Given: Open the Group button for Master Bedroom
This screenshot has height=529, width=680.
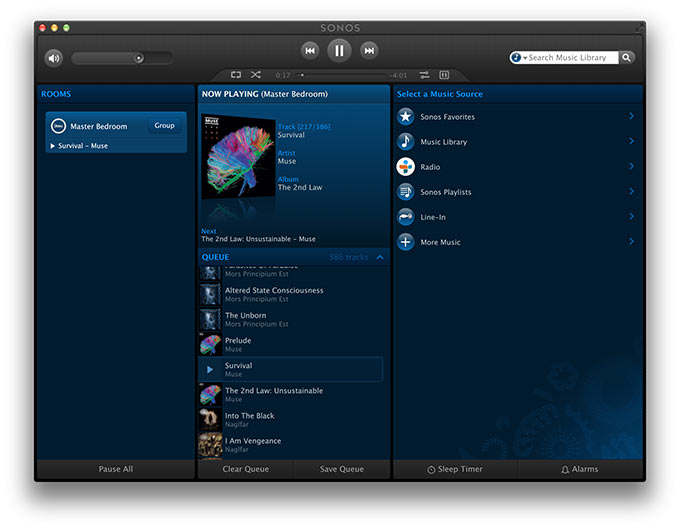Looking at the screenshot, I should tap(164, 126).
